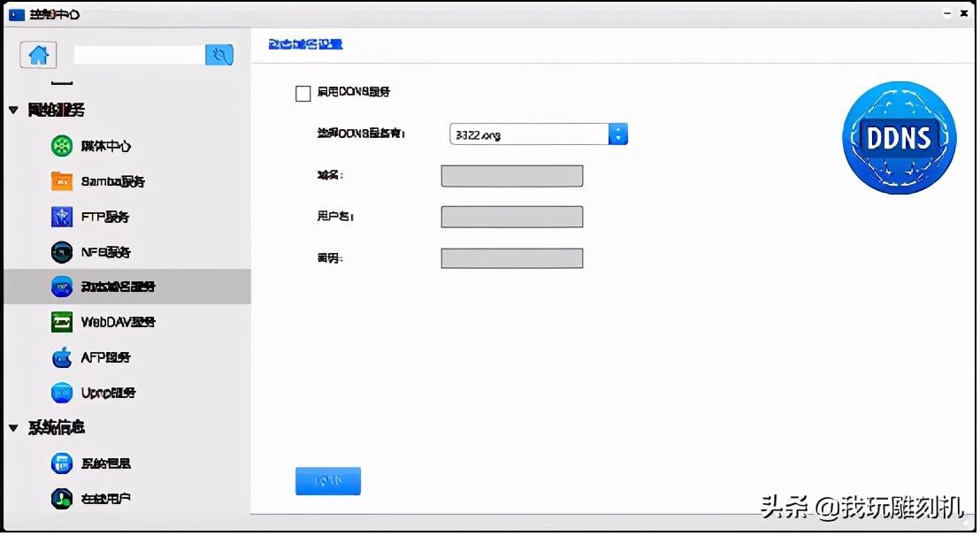
Task: Open the 媒体中心 (Media Center) service icon
Action: coord(61,145)
